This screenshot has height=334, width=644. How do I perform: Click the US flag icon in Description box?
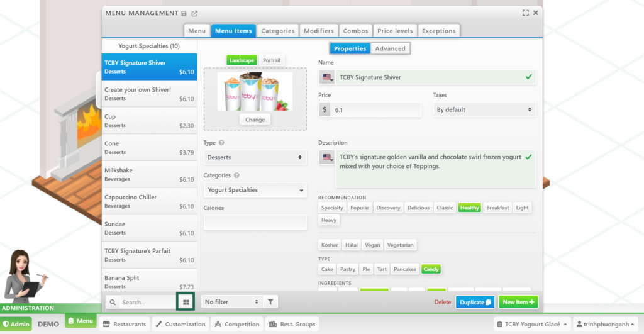tap(327, 157)
